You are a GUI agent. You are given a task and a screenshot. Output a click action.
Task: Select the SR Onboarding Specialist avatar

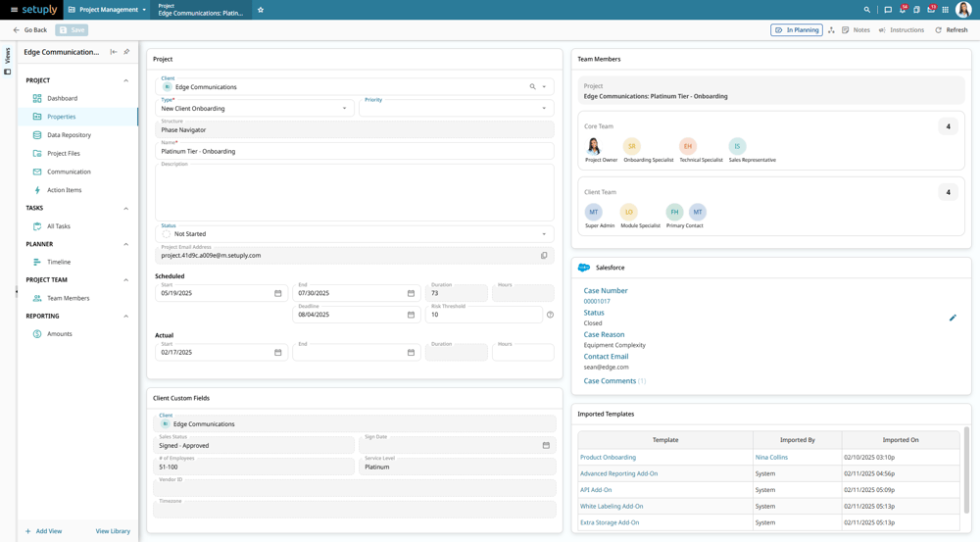(631, 146)
